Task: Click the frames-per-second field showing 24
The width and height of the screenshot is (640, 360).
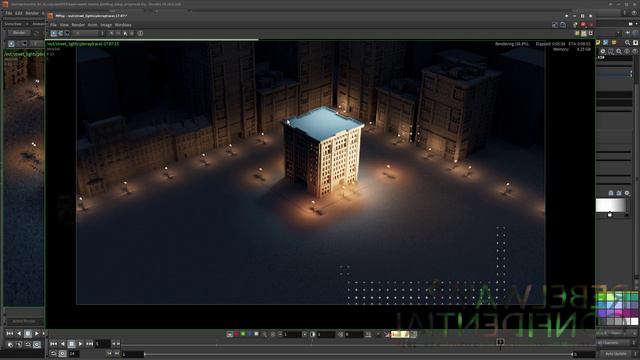Action: 73,353
